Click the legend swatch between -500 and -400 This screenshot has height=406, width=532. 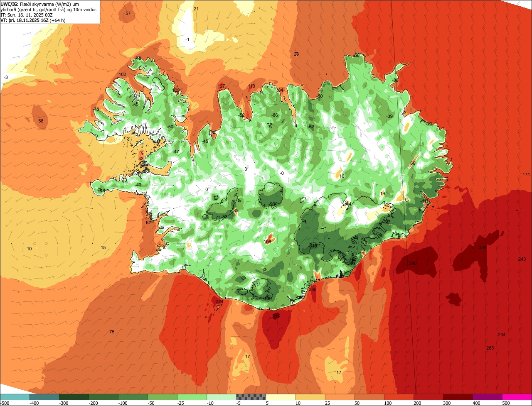point(15,397)
